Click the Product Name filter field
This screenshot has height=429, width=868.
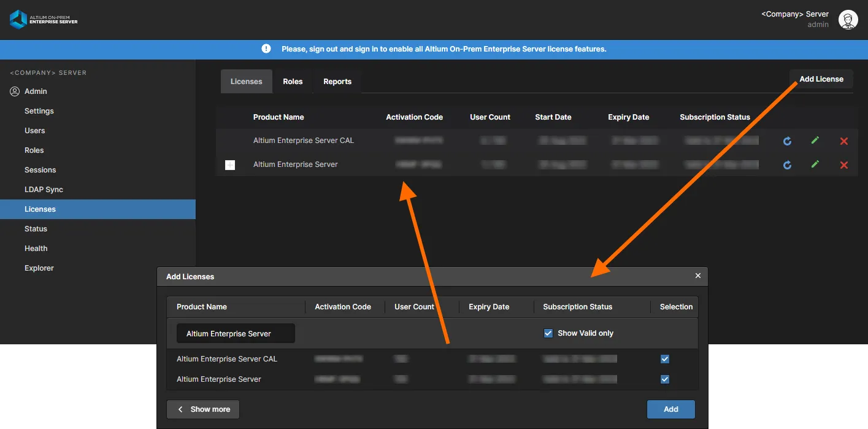tap(236, 334)
